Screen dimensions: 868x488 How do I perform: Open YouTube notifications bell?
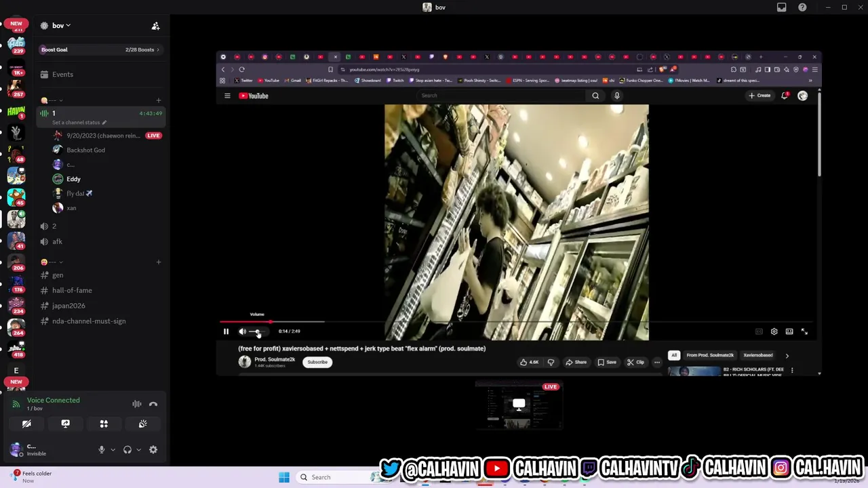click(x=785, y=96)
